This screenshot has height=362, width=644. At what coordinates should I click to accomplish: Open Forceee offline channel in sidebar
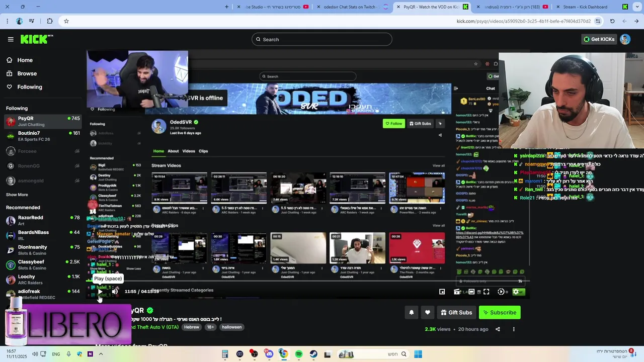tap(43, 151)
